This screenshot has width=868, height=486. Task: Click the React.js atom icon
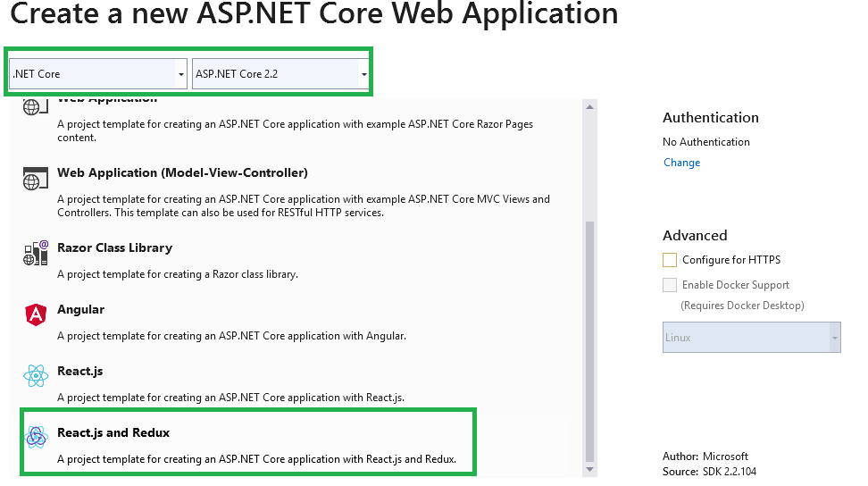[x=36, y=376]
